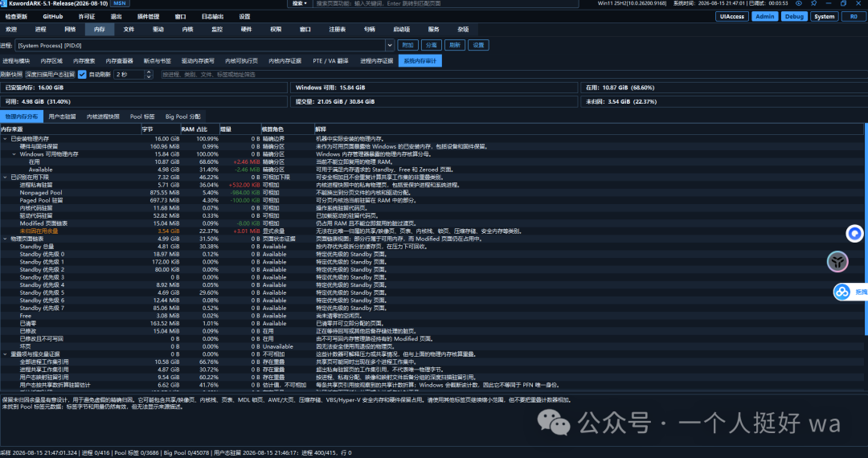Toggle the System privilege button

coord(824,17)
